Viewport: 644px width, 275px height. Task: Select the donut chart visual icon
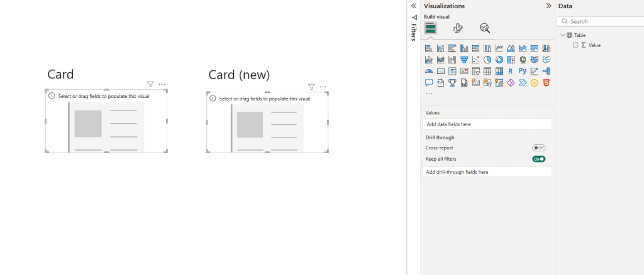point(499,60)
